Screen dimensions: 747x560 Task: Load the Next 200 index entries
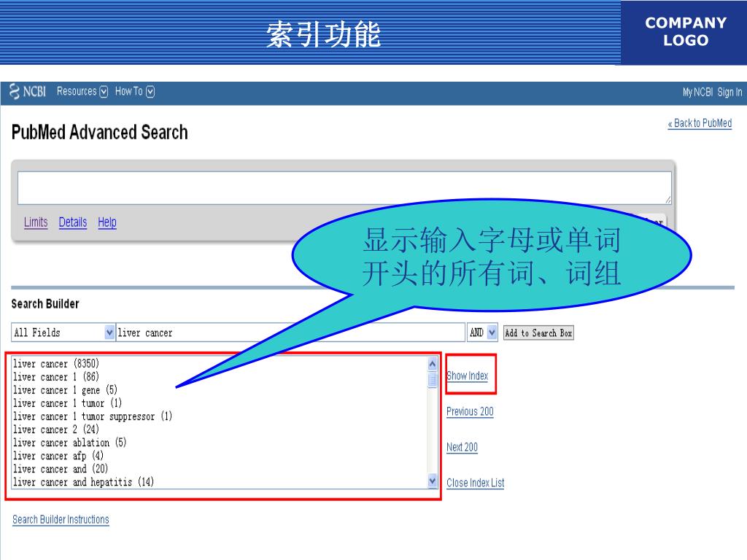coord(462,447)
